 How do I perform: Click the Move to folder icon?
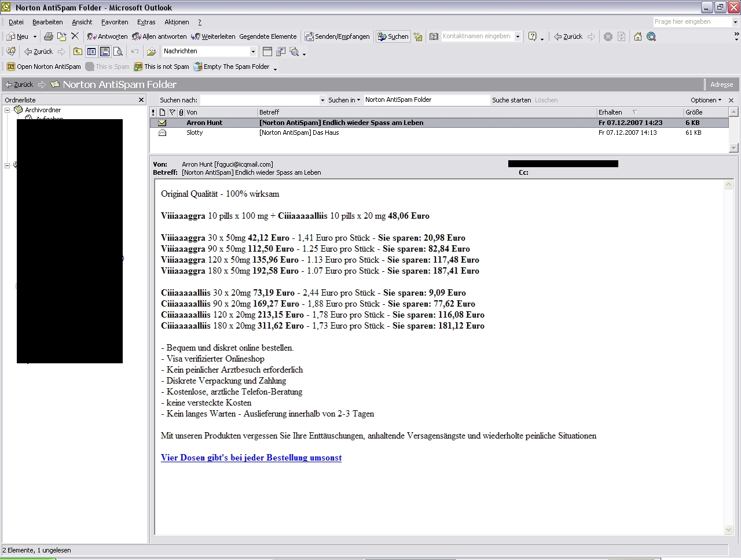62,36
